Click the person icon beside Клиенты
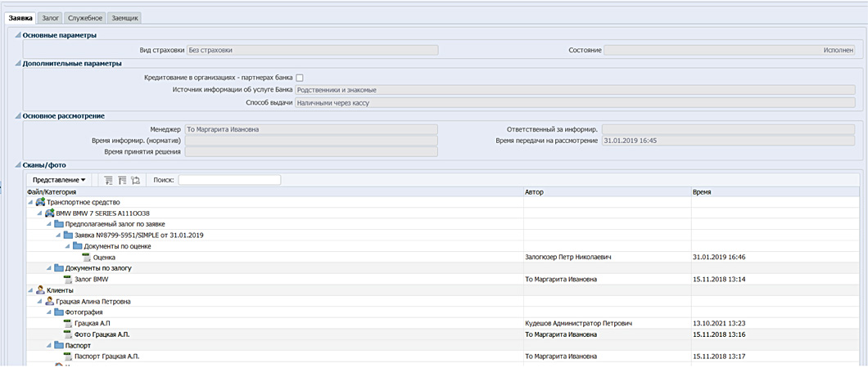The image size is (868, 368). [x=41, y=290]
